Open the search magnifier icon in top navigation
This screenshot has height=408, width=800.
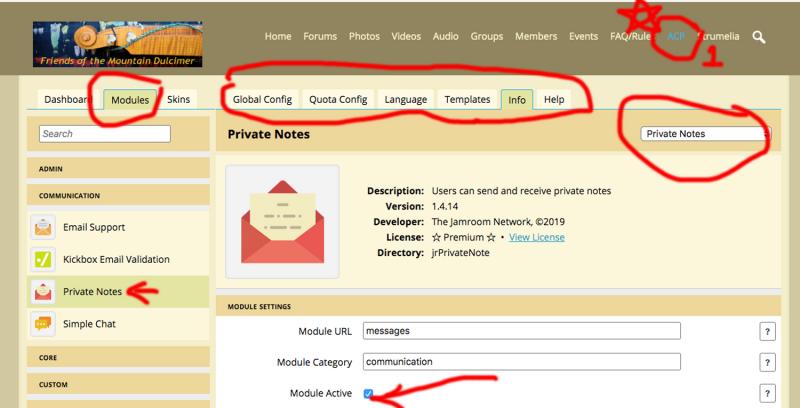pyautogui.click(x=759, y=37)
